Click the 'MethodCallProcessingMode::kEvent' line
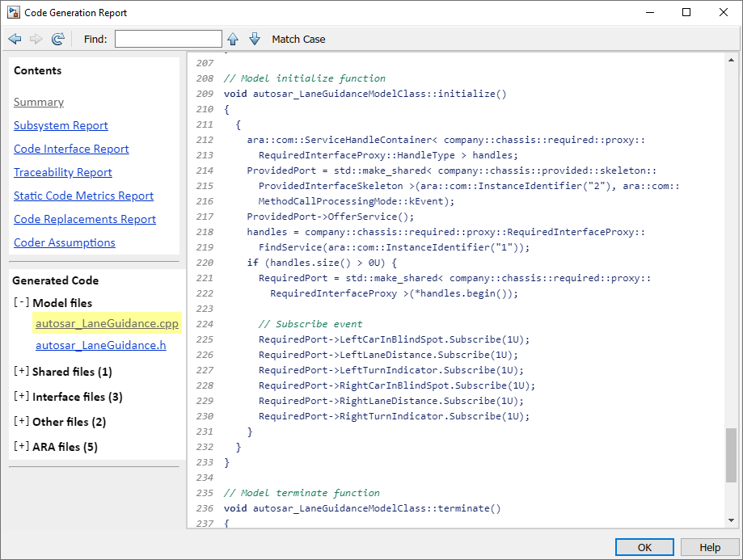Viewport: 743px width, 560px height. [357, 201]
